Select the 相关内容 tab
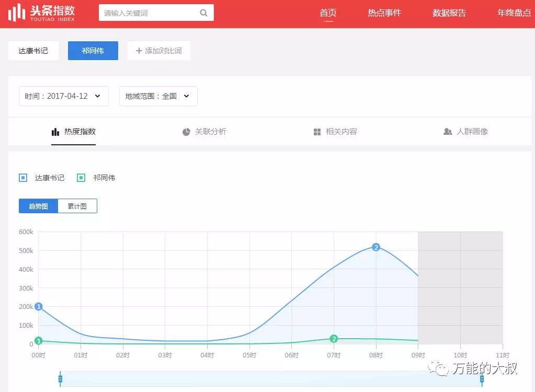535x392 pixels. (x=335, y=132)
